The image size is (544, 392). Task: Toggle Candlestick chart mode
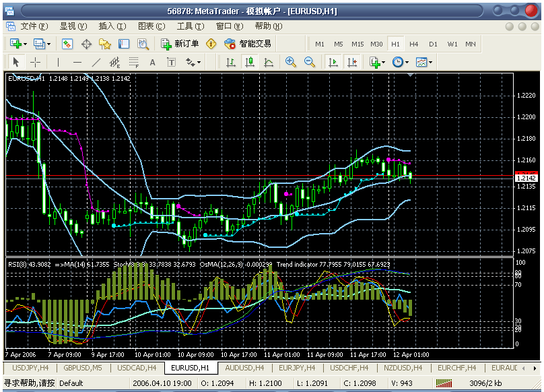click(x=250, y=62)
